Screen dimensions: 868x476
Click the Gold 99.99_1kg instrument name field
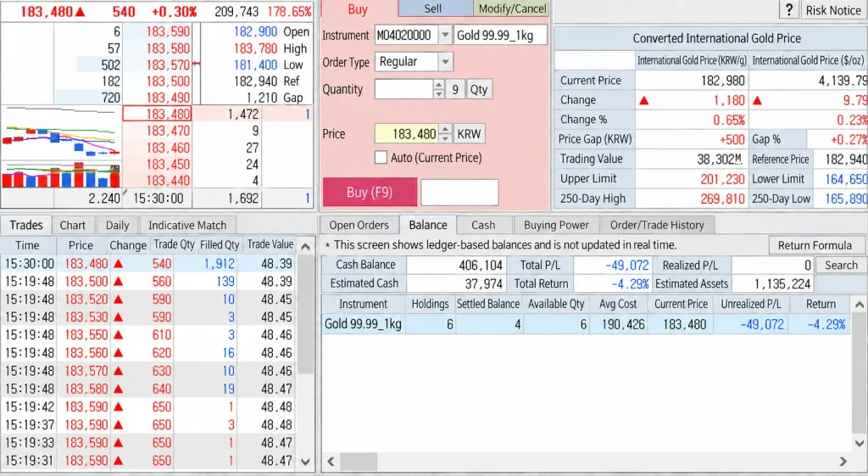coord(500,36)
